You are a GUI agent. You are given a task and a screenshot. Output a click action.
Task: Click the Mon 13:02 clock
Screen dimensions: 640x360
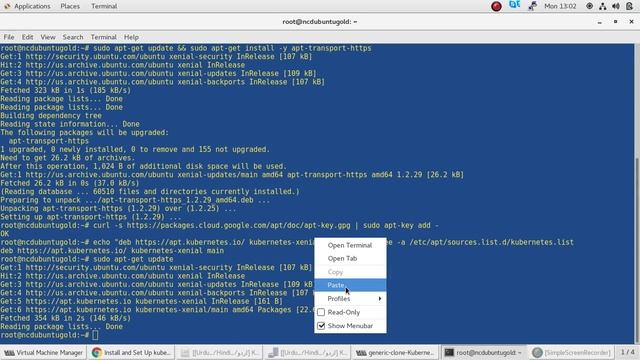pyautogui.click(x=560, y=6)
